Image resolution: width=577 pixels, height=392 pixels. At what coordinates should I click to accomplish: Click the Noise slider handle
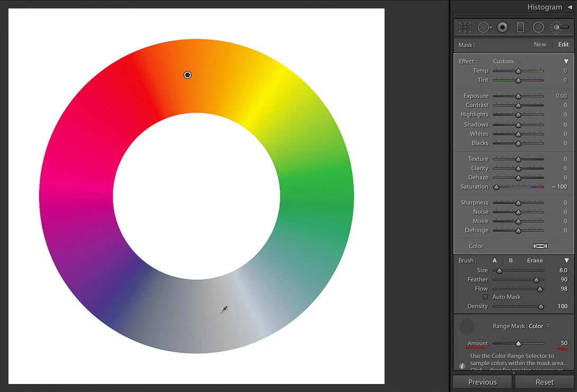pos(518,212)
